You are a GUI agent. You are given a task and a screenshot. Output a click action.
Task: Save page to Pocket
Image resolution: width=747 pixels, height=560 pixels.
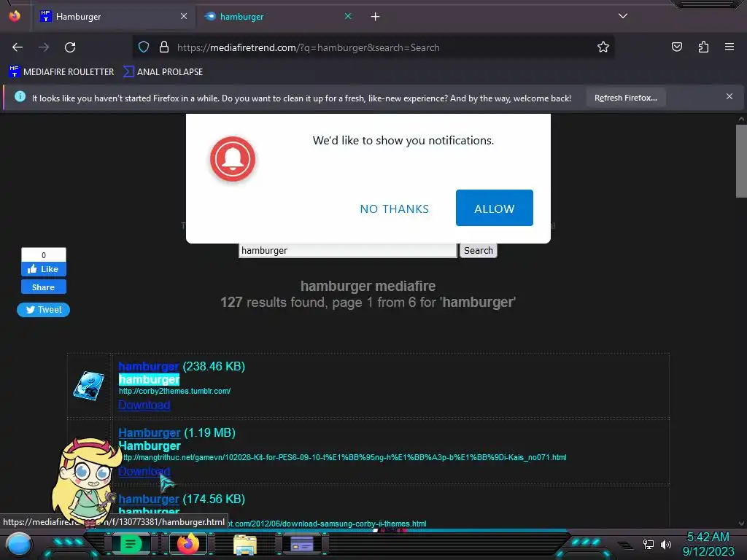[x=676, y=47]
